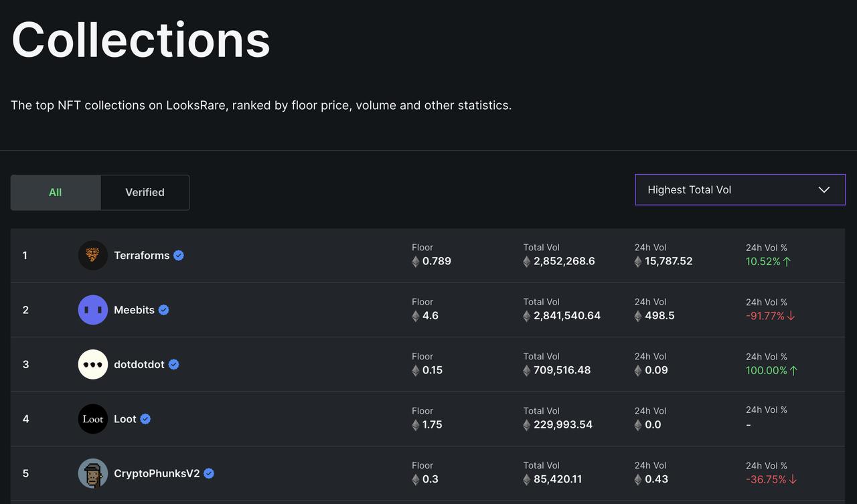Switch to the All collections filter
The height and width of the screenshot is (504, 857).
click(x=56, y=193)
